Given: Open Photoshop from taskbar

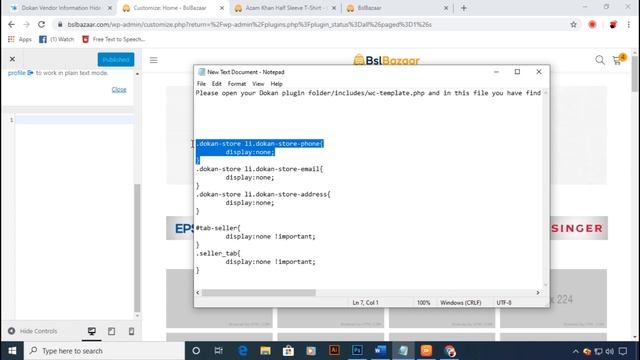Looking at the screenshot, I should tap(357, 351).
